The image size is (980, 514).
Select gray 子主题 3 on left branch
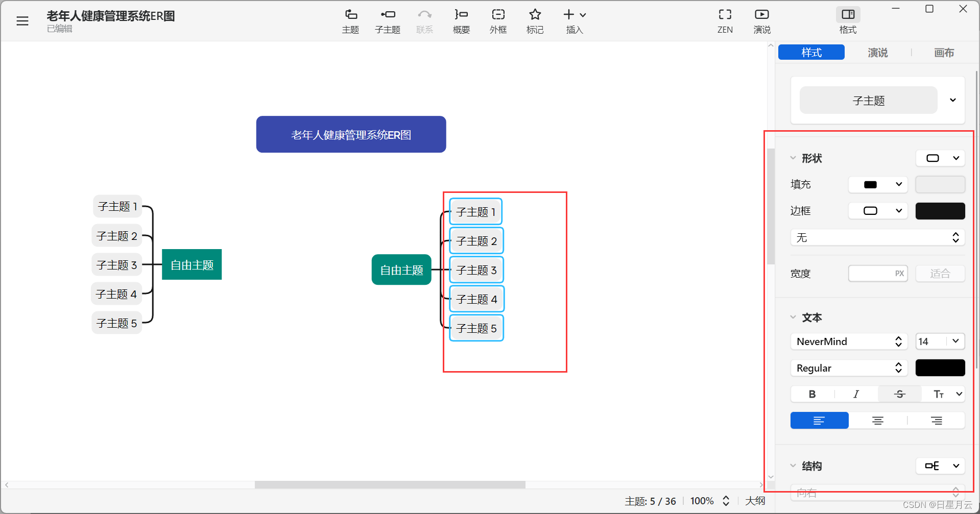click(117, 265)
